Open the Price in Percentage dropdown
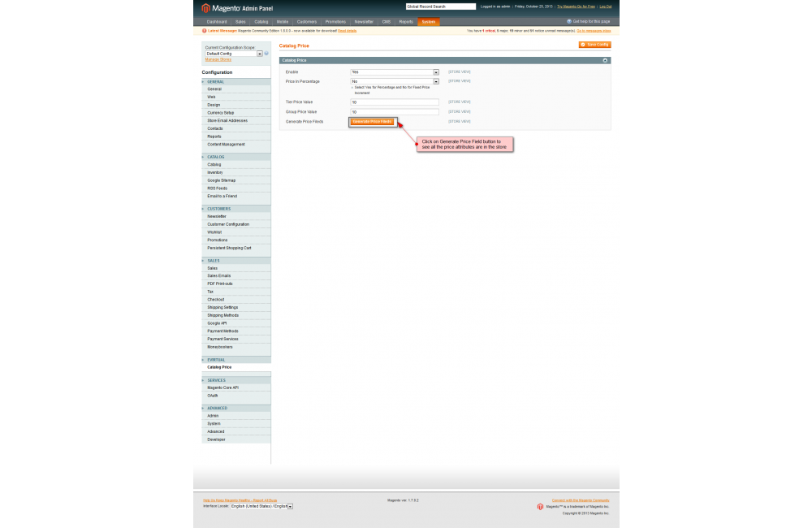 (395, 81)
